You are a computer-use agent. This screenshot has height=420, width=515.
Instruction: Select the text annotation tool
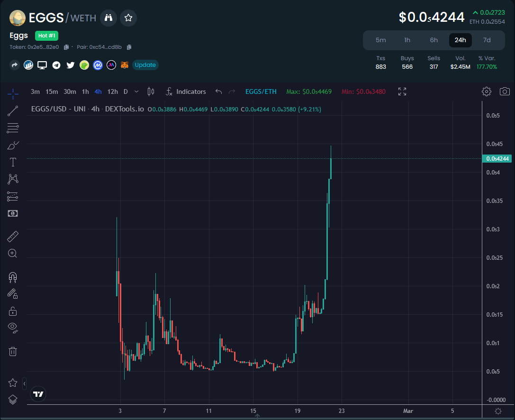click(x=13, y=162)
